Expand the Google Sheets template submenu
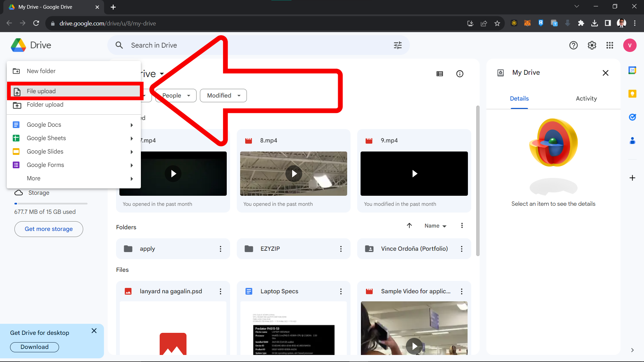Screen dimensions: 644x362 [x=131, y=138]
